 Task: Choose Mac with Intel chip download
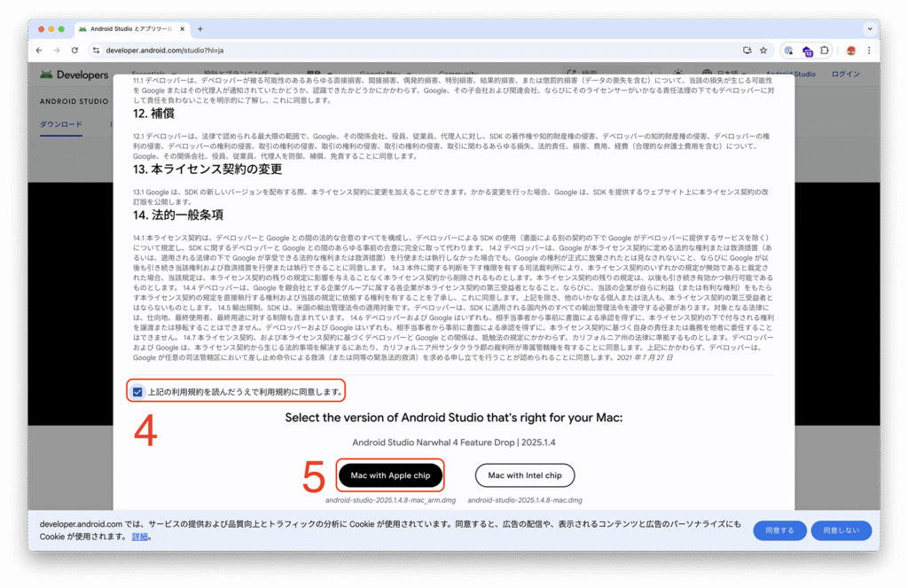[525, 475]
